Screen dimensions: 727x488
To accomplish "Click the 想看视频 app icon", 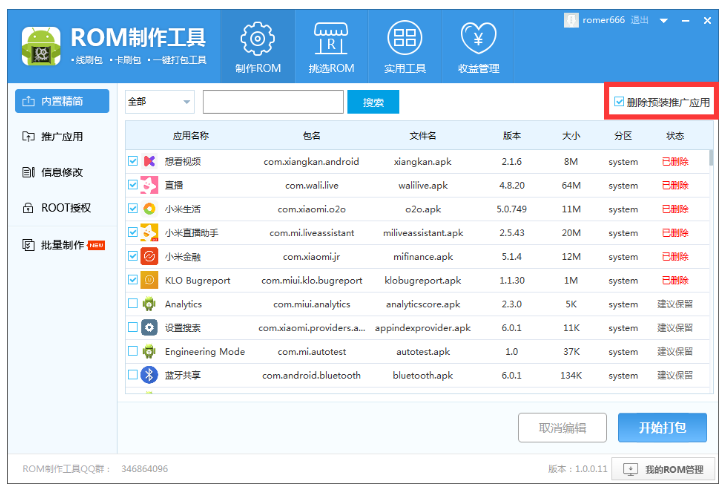I will coord(149,161).
